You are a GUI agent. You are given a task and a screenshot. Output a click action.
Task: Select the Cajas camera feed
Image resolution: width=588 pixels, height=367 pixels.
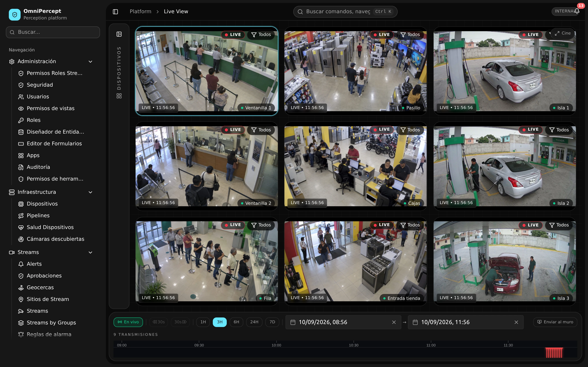pos(356,166)
